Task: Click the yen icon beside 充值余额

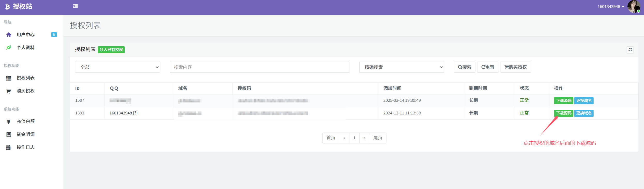Action: [x=9, y=122]
